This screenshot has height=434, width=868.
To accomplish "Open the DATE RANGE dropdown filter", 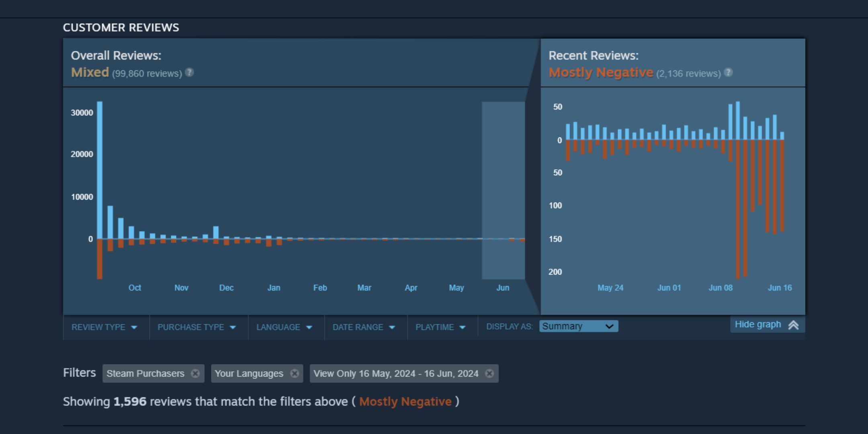I will pyautogui.click(x=363, y=326).
